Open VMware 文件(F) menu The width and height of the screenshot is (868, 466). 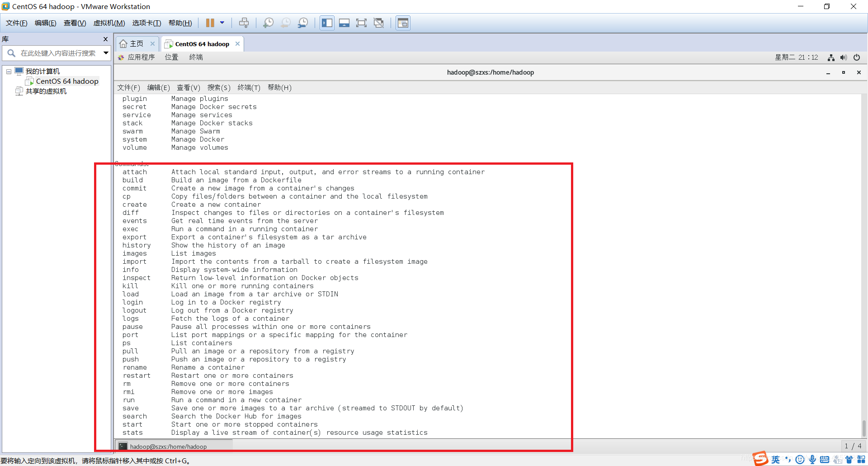[16, 23]
